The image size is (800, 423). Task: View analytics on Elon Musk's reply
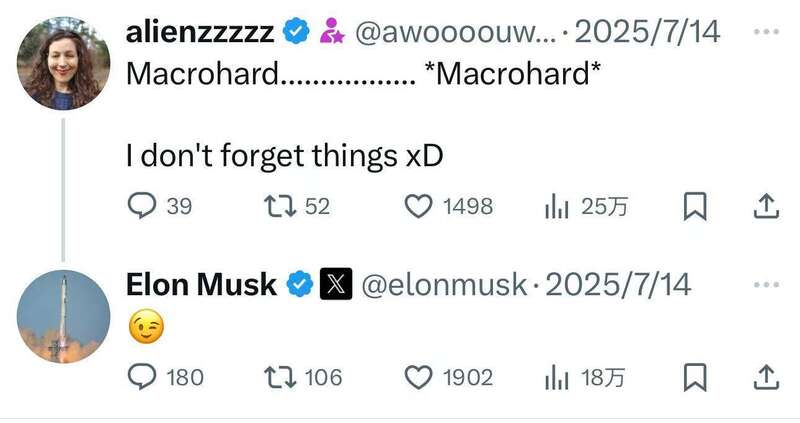(x=556, y=377)
